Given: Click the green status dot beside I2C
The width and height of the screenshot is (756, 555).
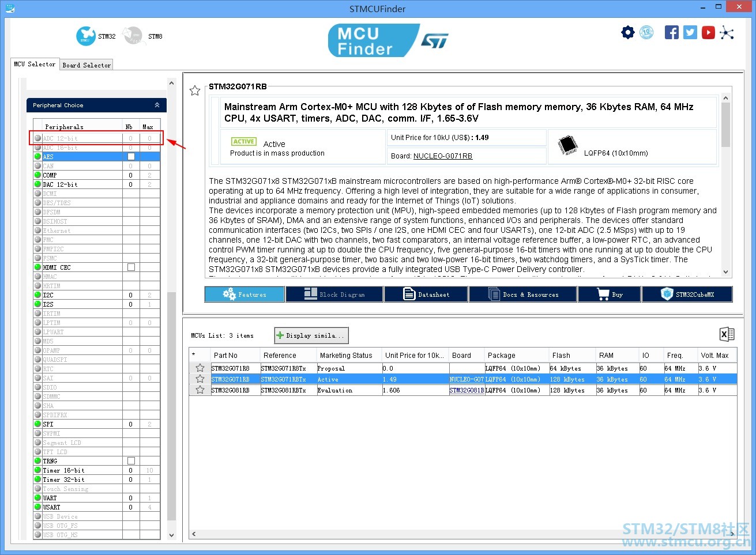Looking at the screenshot, I should pyautogui.click(x=38, y=295).
